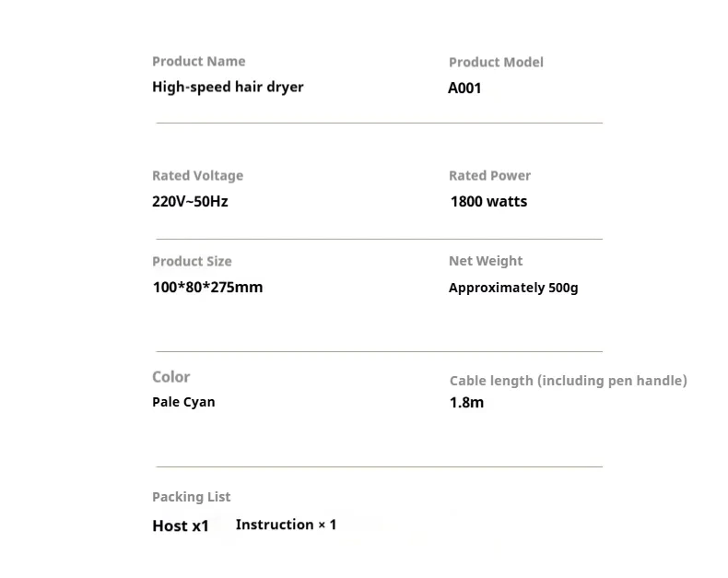Click the Net Weight heading
This screenshot has width=728, height=578.
[486, 261]
